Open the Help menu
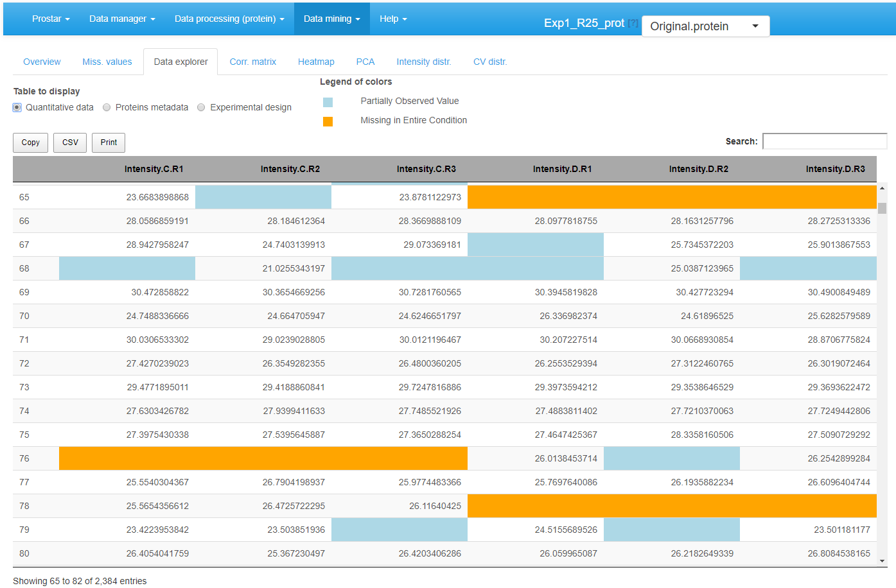 [x=392, y=19]
